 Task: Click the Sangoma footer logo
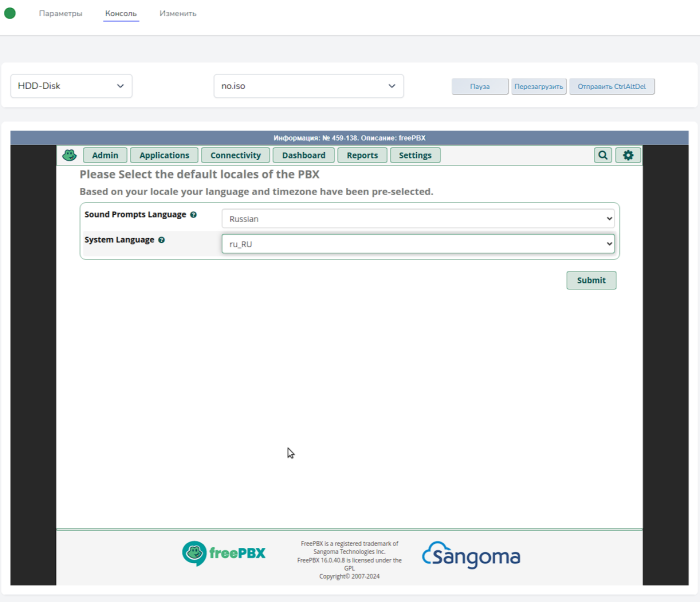tap(471, 555)
